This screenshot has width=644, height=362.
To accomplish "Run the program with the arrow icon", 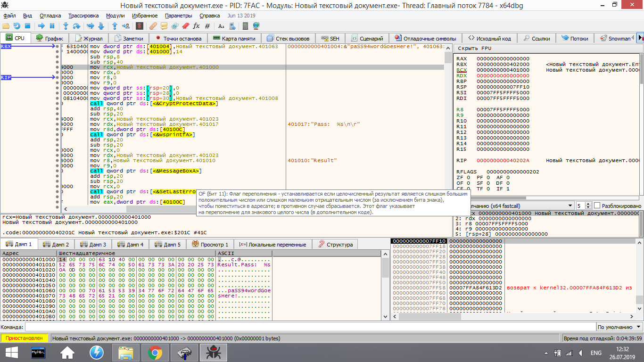I will click(x=41, y=26).
